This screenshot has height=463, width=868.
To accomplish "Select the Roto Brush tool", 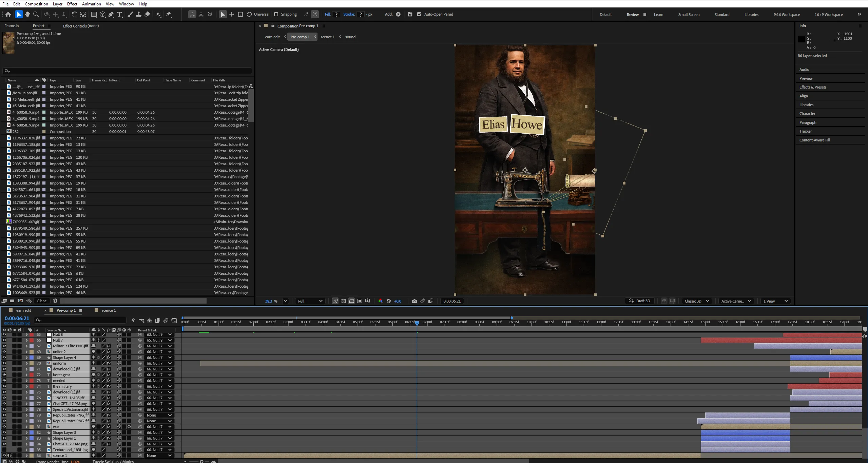I will 158,14.
